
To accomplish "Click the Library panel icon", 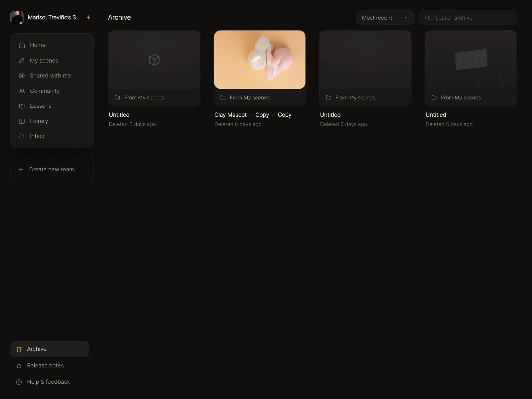I will click(x=22, y=121).
